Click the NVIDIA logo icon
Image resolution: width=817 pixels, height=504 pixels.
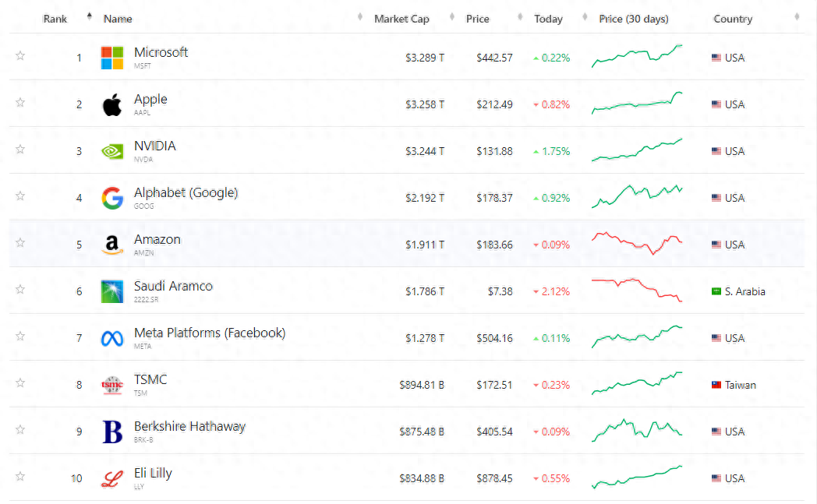point(112,151)
